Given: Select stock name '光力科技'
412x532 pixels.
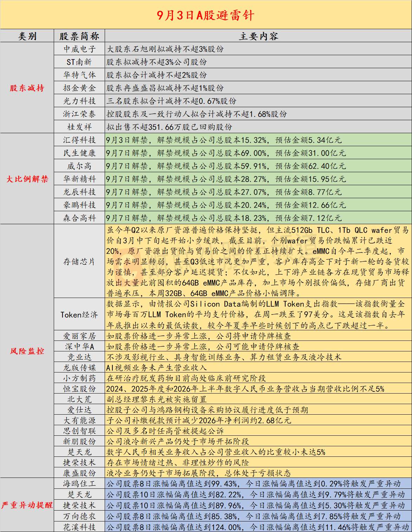Looking at the screenshot, I should pyautogui.click(x=79, y=101).
